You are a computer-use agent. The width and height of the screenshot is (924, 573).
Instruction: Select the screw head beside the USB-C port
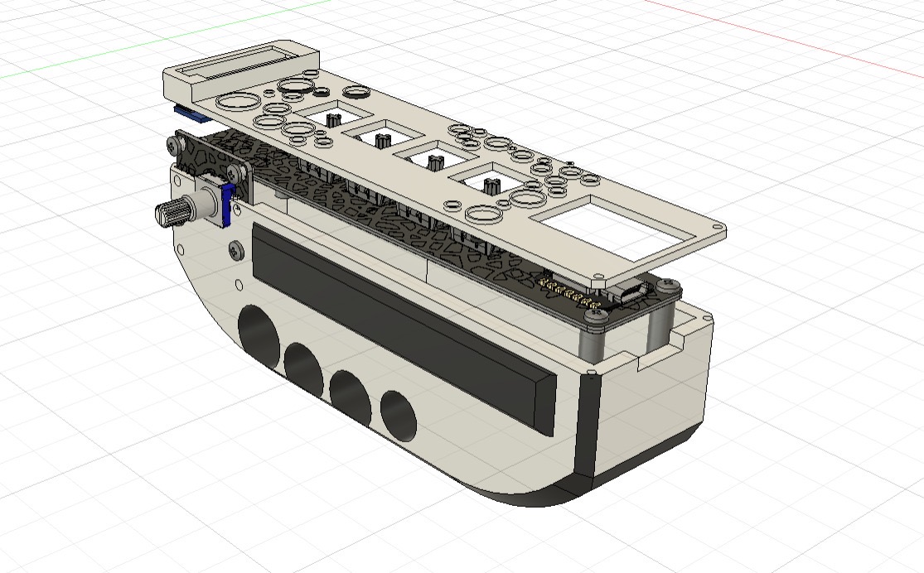pos(670,286)
